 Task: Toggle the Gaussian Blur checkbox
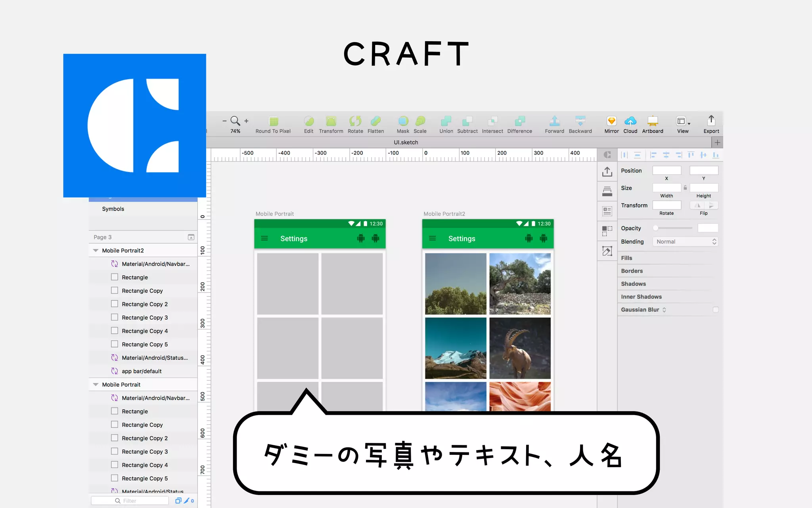point(716,310)
